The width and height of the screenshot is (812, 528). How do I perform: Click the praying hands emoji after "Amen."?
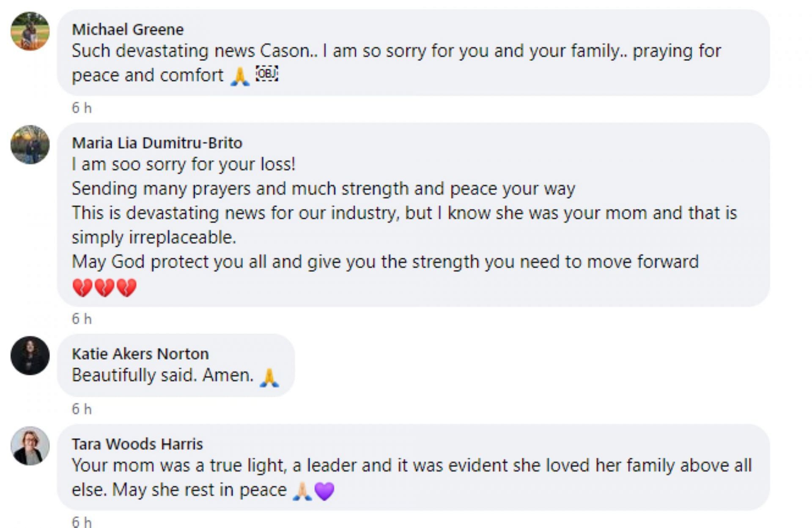point(269,377)
